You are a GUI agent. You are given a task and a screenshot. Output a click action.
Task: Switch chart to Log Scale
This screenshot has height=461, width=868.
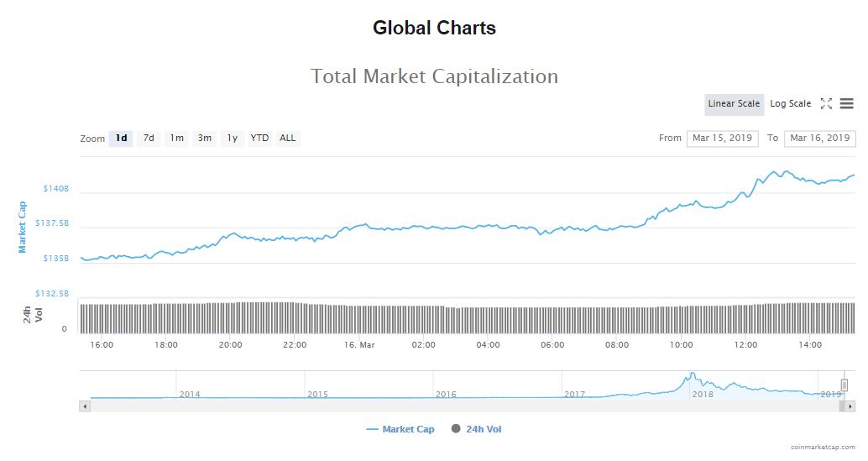790,104
